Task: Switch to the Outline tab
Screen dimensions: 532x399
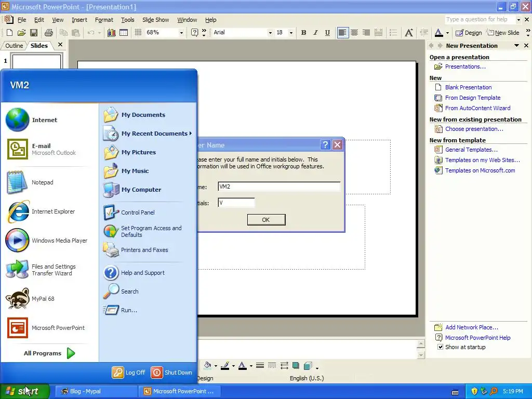Action: pyautogui.click(x=14, y=46)
